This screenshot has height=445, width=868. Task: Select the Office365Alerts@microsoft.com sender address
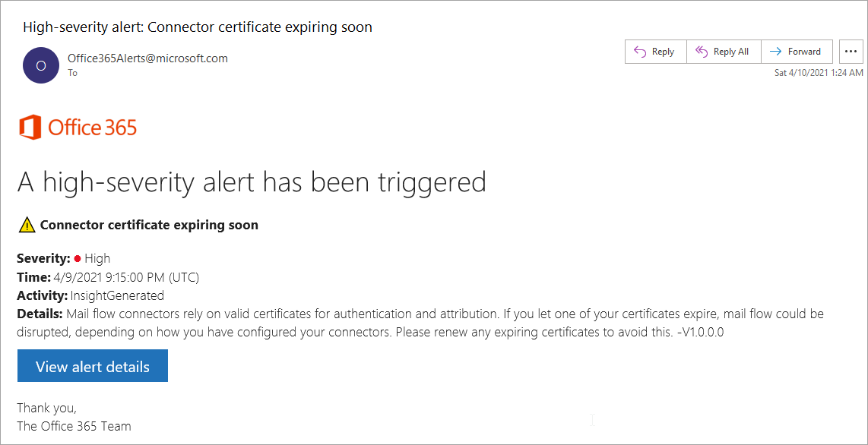click(147, 58)
